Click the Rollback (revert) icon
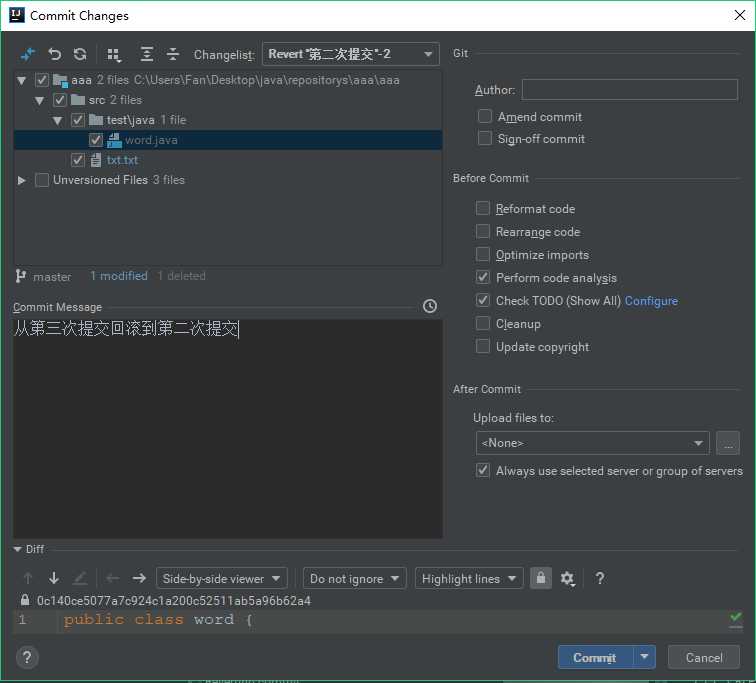756x683 pixels. (54, 54)
